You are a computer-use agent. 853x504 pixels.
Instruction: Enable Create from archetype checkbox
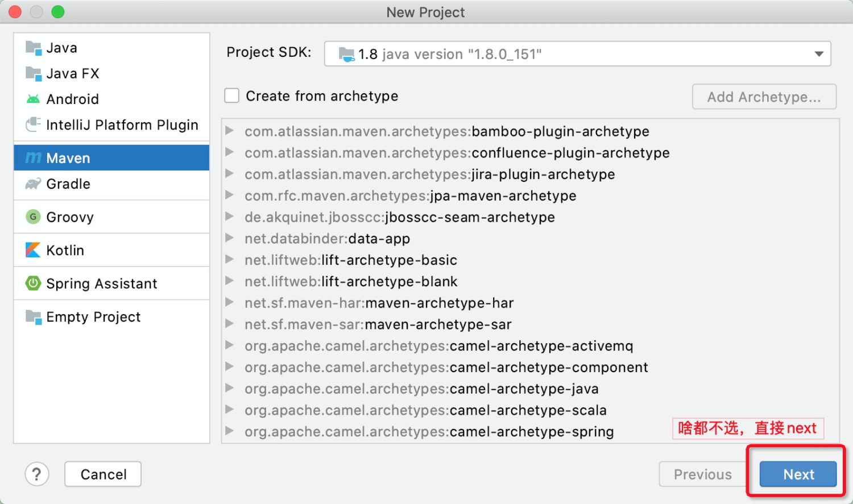(232, 95)
